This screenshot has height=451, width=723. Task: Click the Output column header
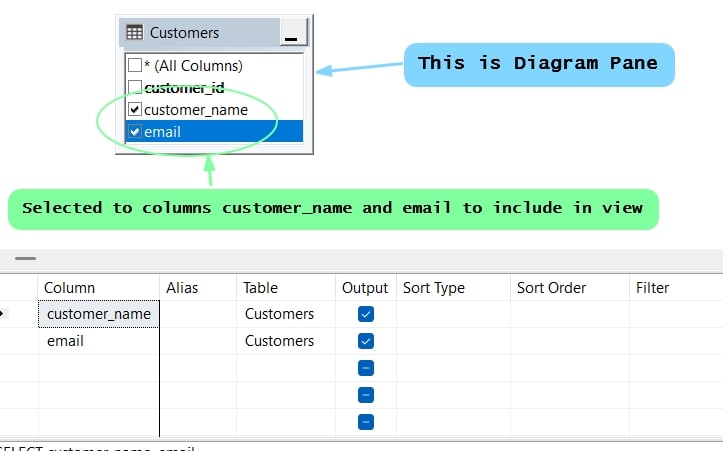(366, 288)
